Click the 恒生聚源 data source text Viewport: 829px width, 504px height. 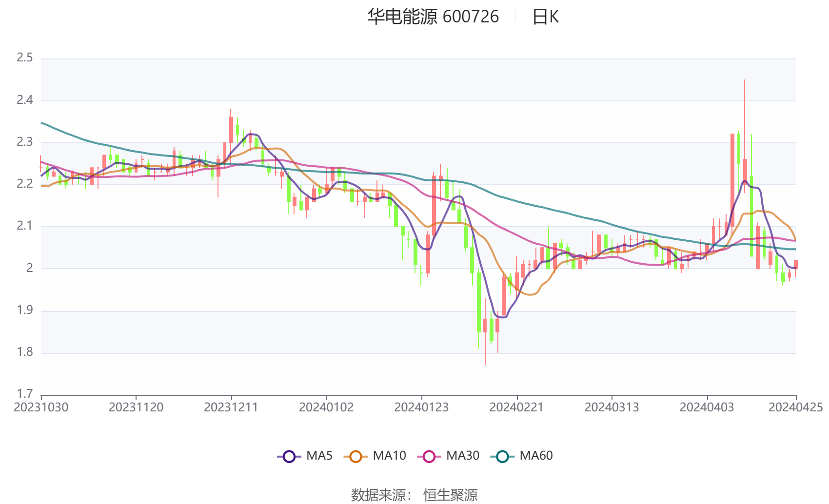coord(451,495)
